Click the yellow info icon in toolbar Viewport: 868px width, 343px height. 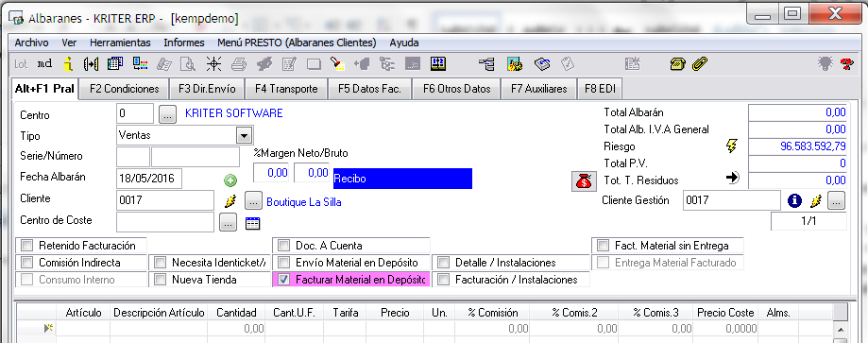[x=68, y=64]
